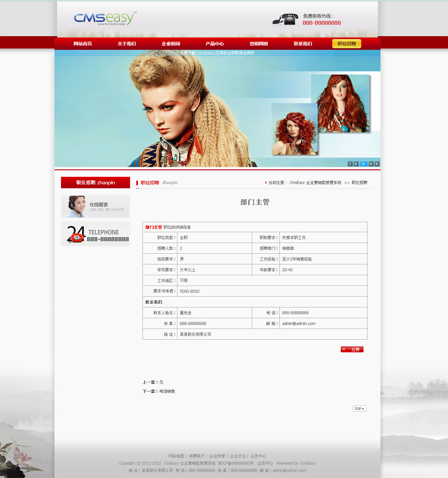Image resolution: width=448 pixels, height=478 pixels.
Task: Jump to banner slide 1
Action: (350, 164)
